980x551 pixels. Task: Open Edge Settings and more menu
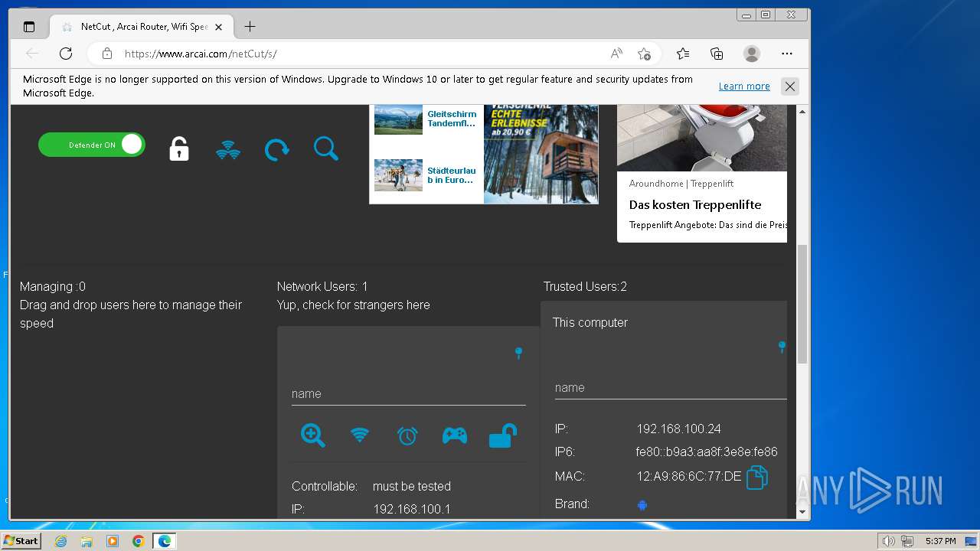pos(787,54)
